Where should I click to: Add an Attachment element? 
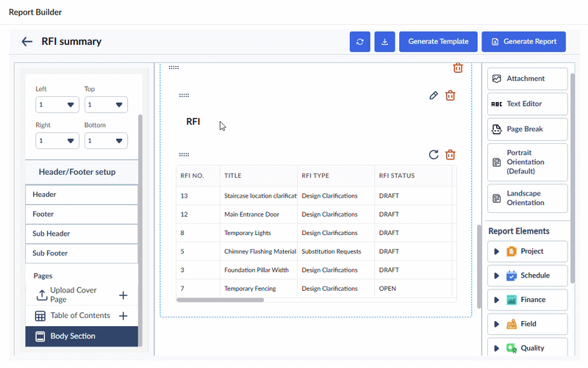pyautogui.click(x=527, y=79)
